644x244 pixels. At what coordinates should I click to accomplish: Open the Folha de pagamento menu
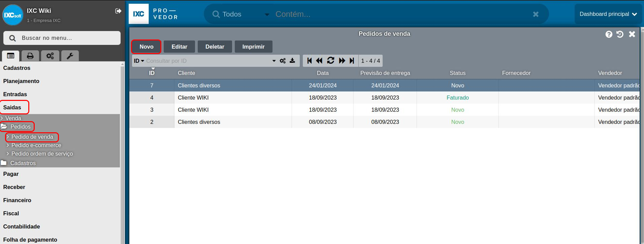pyautogui.click(x=30, y=240)
